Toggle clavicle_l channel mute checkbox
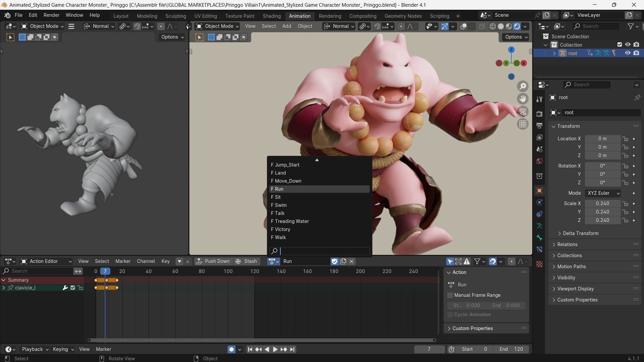The height and width of the screenshot is (362, 644). 73,288
